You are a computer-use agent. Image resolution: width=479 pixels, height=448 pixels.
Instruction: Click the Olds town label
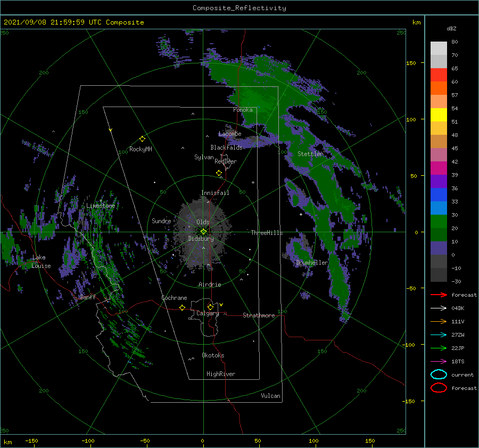[x=203, y=222]
